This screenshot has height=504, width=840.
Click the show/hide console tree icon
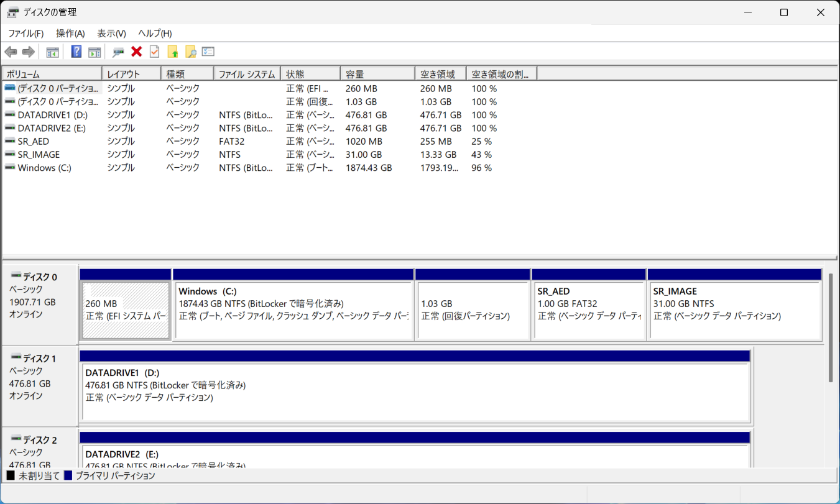pyautogui.click(x=53, y=52)
